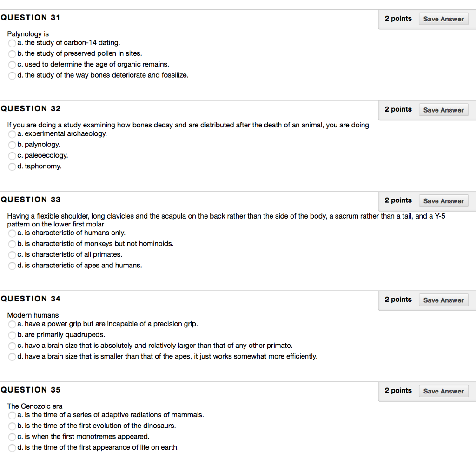Viewport: 476px width, 466px height.
Task: Save answer for Question 31
Action: pos(443,19)
